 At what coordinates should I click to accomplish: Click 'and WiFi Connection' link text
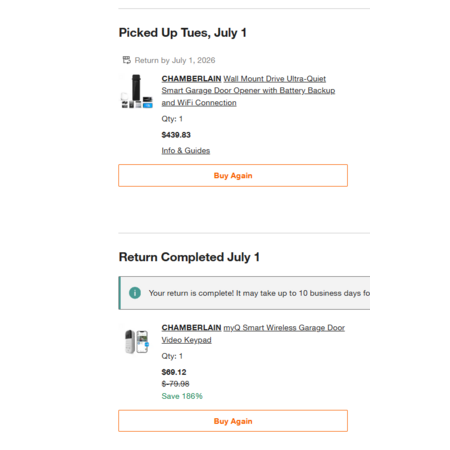[x=199, y=103]
